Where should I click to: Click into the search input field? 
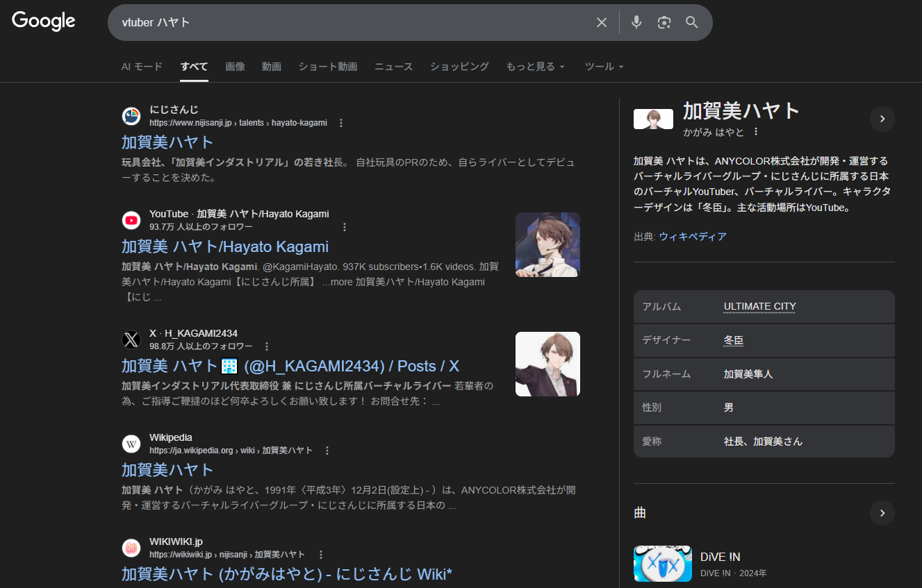(x=347, y=22)
